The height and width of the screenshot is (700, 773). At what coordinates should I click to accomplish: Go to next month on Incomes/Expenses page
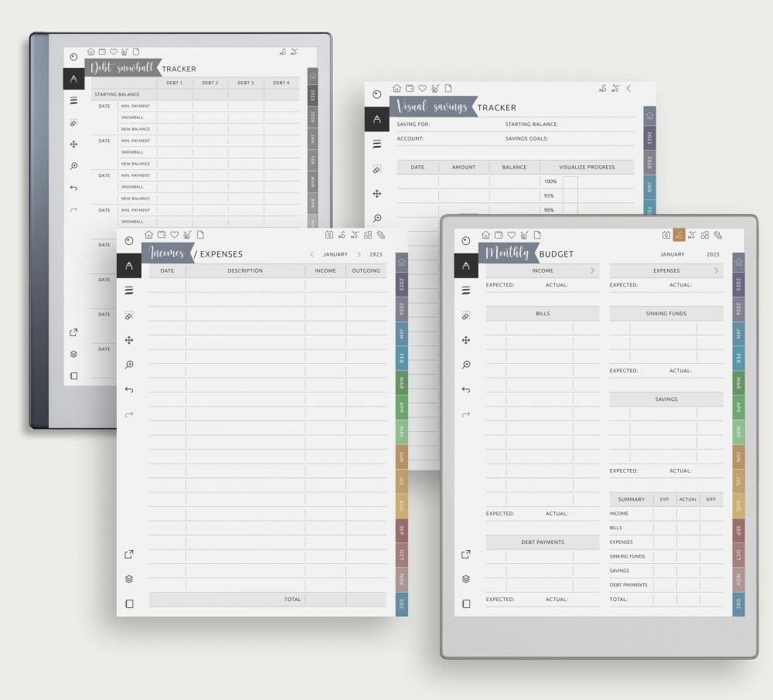[359, 254]
